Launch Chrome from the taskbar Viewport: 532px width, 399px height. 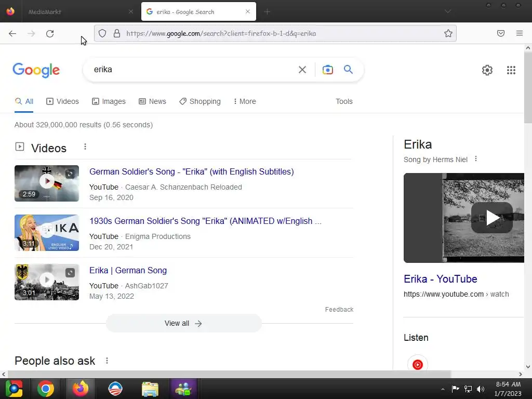pos(46,389)
